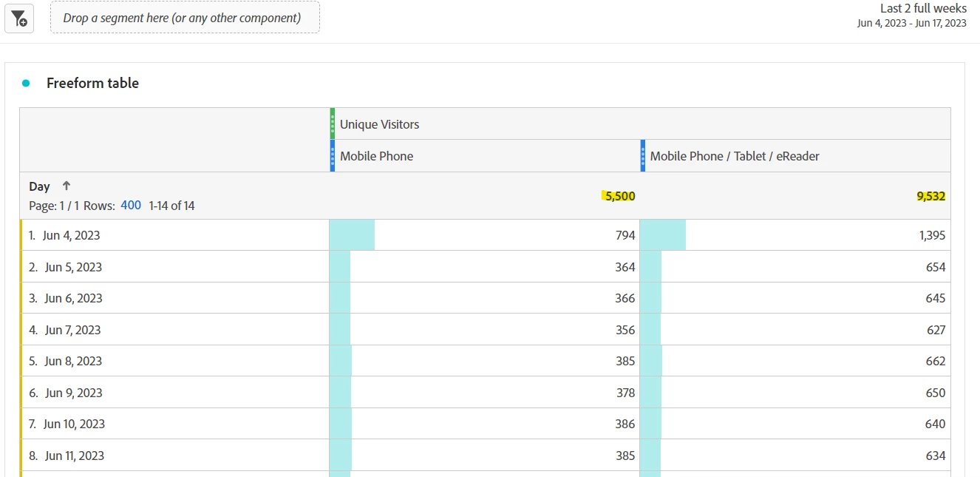Image resolution: width=980 pixels, height=477 pixels.
Task: Click the Jun 4, 2023 - Jun 17, 2023 dates
Action: click(x=912, y=23)
